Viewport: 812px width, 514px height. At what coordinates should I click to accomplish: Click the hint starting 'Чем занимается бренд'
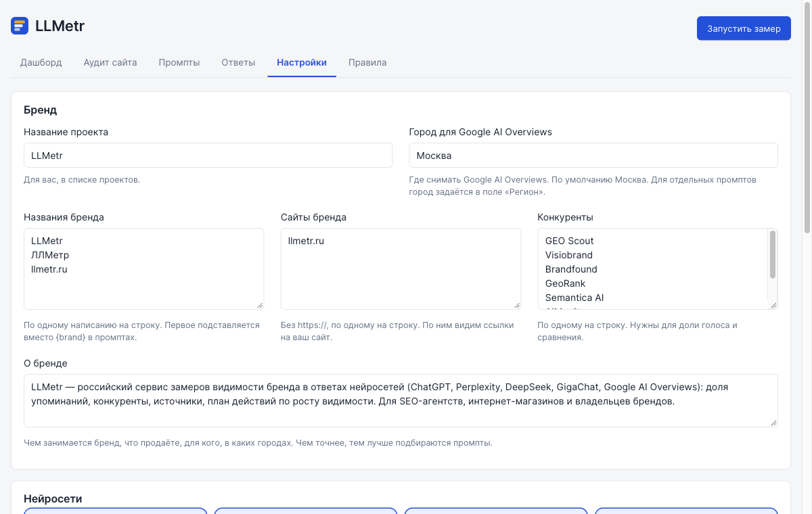[258, 443]
